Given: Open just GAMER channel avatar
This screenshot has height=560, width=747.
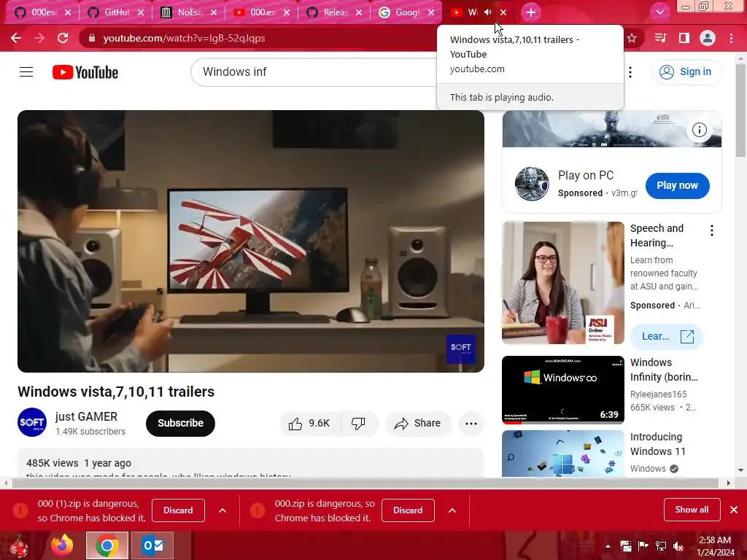Looking at the screenshot, I should pos(32,422).
